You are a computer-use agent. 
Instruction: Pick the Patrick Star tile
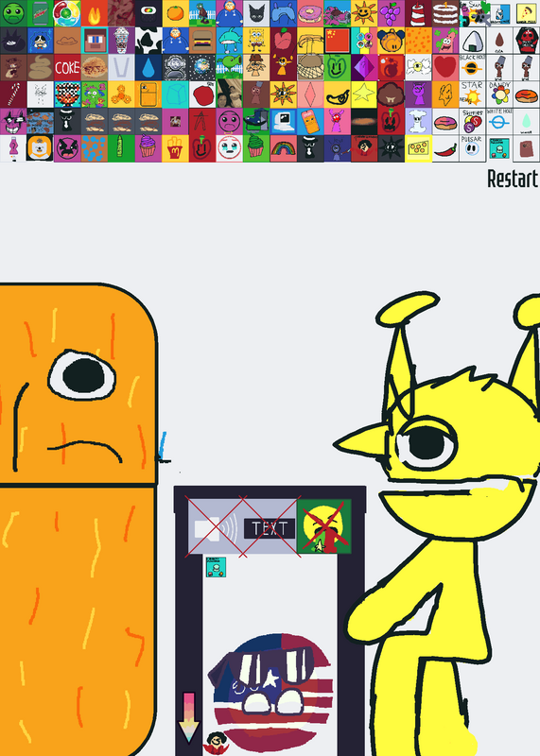click(x=445, y=41)
